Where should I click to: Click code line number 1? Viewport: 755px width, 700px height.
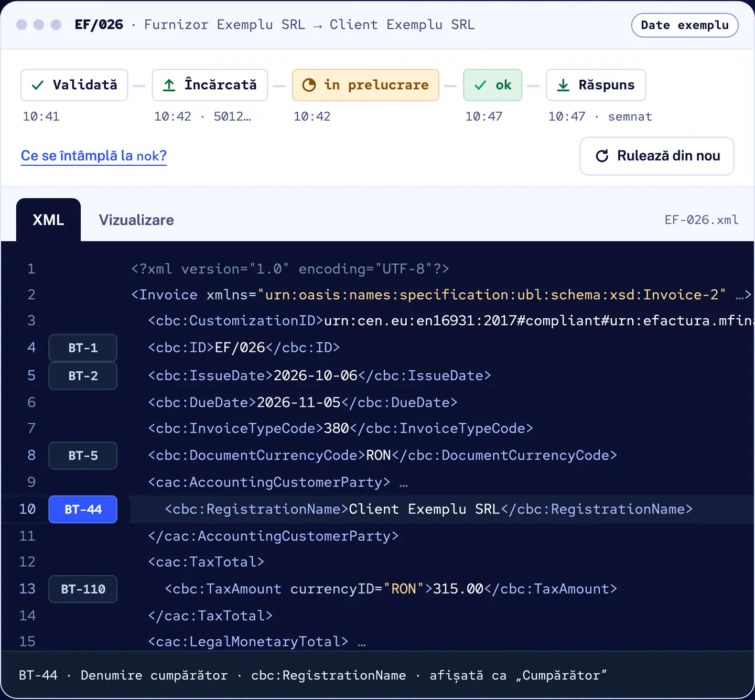(x=31, y=269)
